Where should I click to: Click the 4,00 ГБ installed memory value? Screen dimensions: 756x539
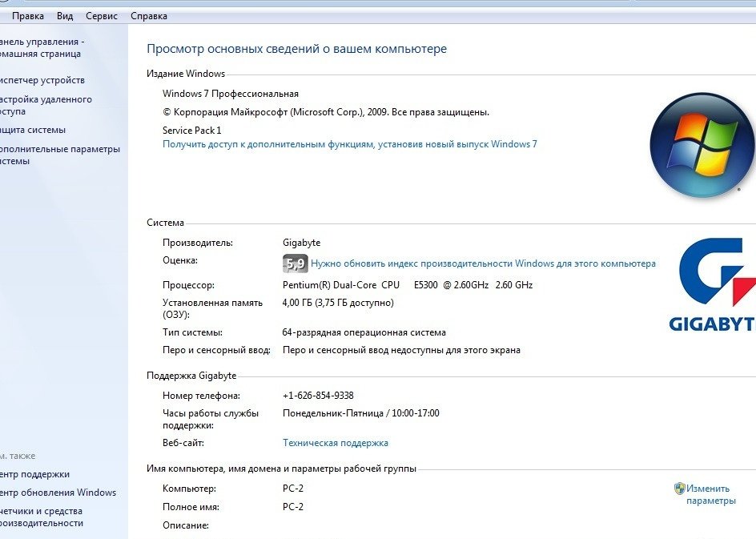tap(338, 303)
